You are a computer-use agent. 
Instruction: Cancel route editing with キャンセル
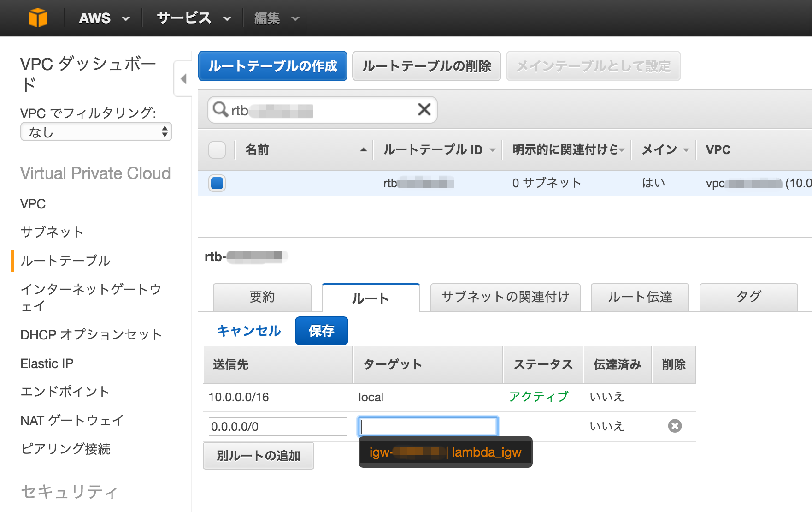249,331
